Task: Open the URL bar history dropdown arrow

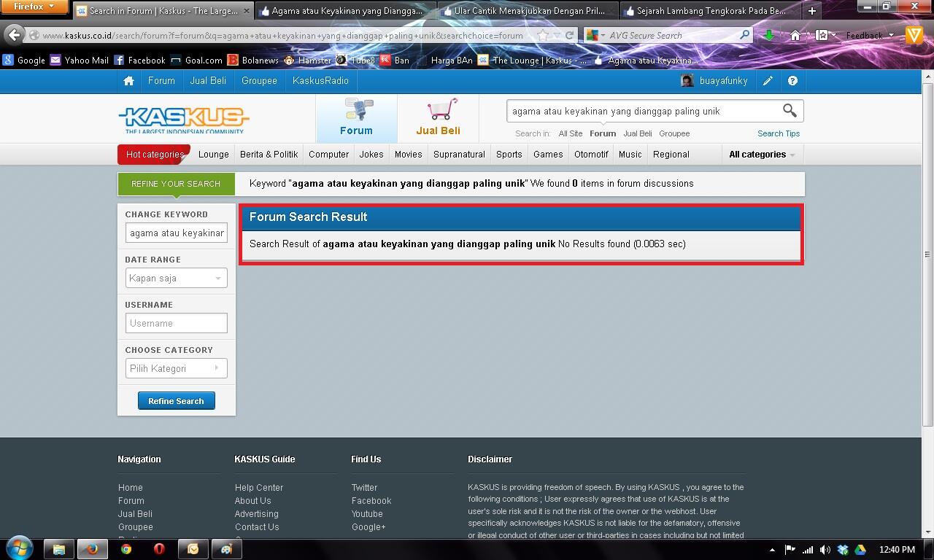Action: coord(558,35)
